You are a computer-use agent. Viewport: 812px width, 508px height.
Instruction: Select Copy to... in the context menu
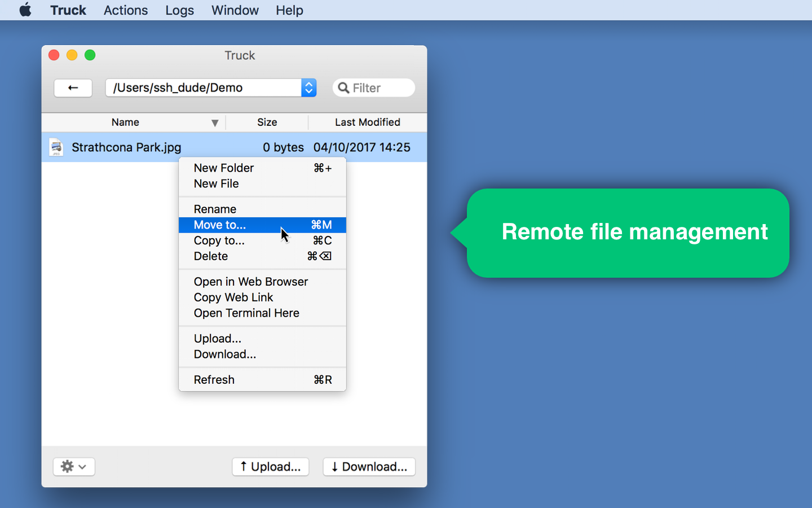[x=262, y=240]
